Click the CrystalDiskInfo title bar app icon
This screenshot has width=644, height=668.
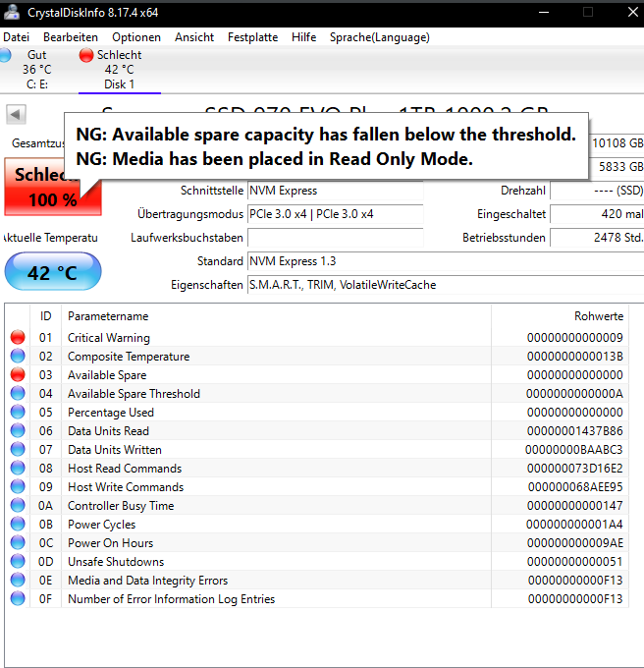point(12,12)
